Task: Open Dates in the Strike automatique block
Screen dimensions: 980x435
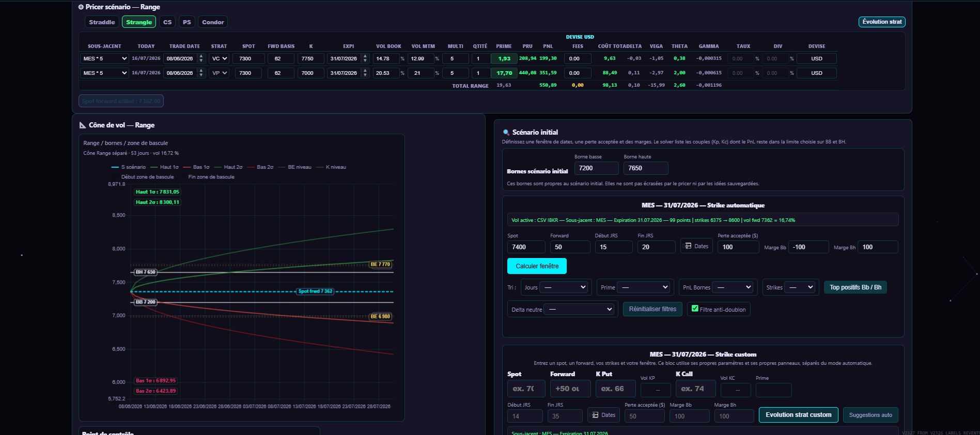Action: click(x=696, y=246)
